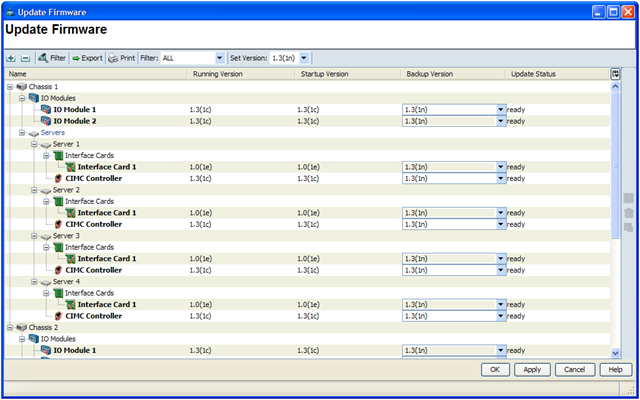The image size is (640, 400).
Task: Export the firmware table
Action: tap(87, 58)
